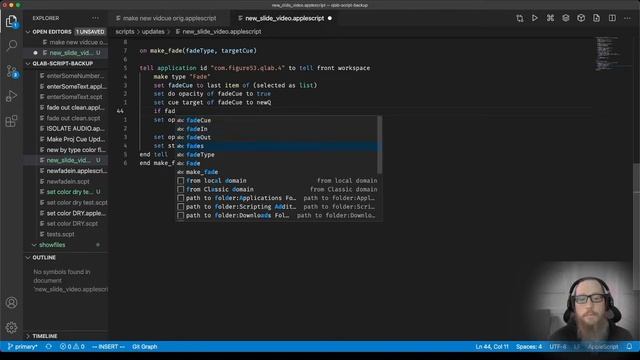Select fadeOut suggestion in autocomplete list

coord(277,137)
